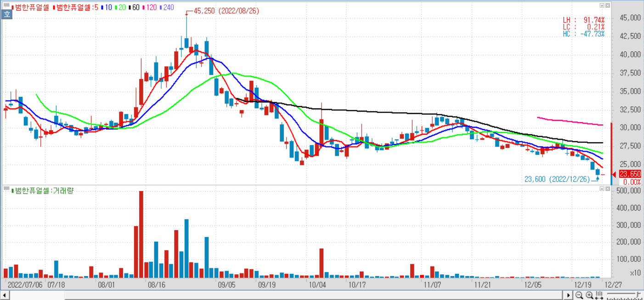The image size is (644, 300).
Task: Click the 07/18 date axis label
Action: tap(56, 285)
